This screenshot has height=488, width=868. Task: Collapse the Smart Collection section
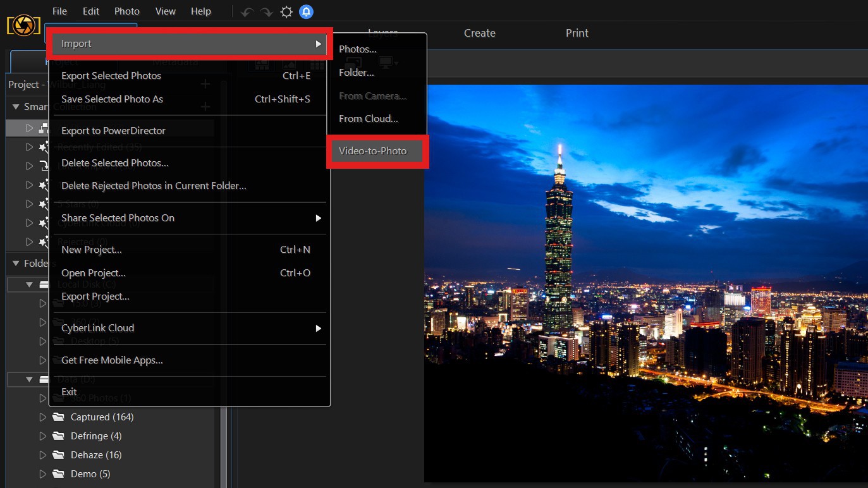[16, 107]
